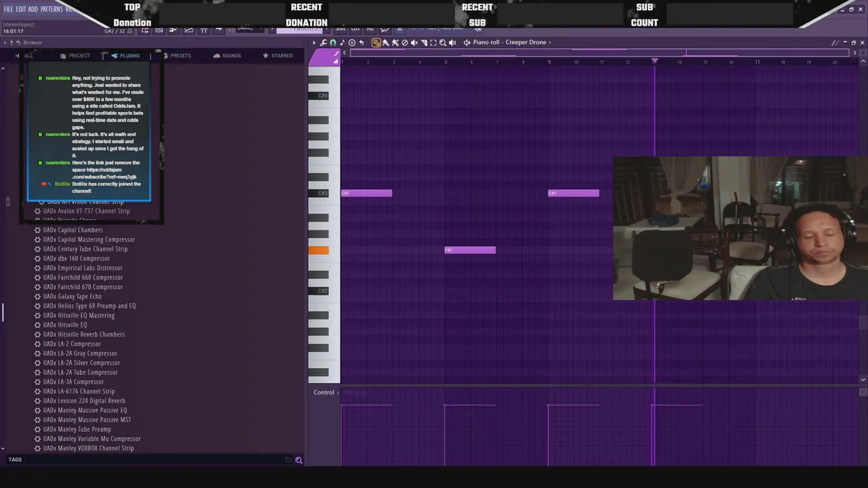Select UADx Empirical Labs Distressor
Screen dimensions: 868x488
tap(83, 268)
